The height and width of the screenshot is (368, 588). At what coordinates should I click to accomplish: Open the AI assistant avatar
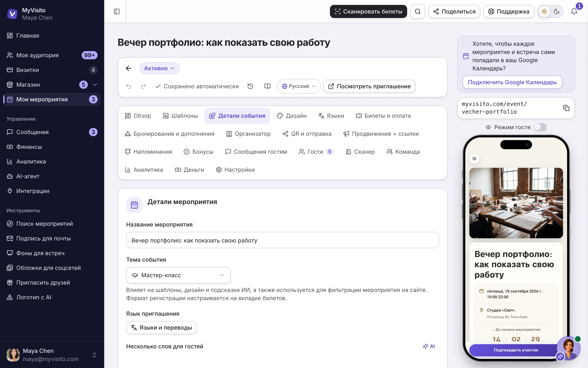[x=569, y=349]
